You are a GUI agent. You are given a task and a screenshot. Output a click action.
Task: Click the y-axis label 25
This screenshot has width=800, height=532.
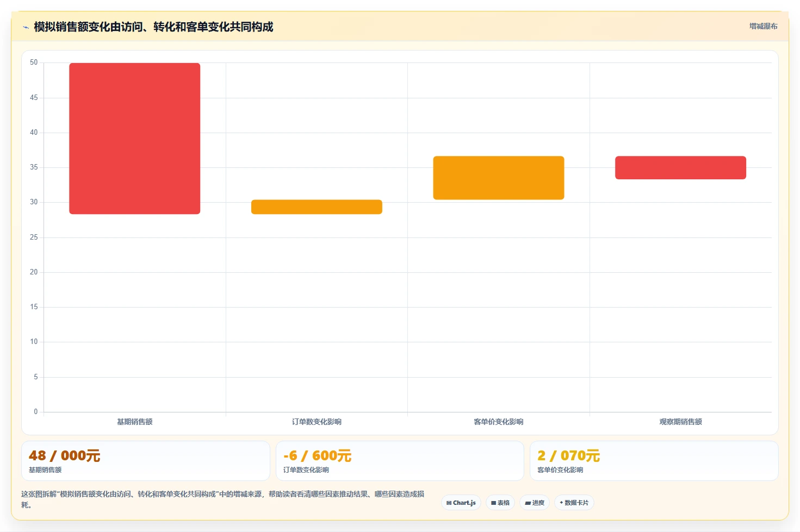tap(34, 237)
